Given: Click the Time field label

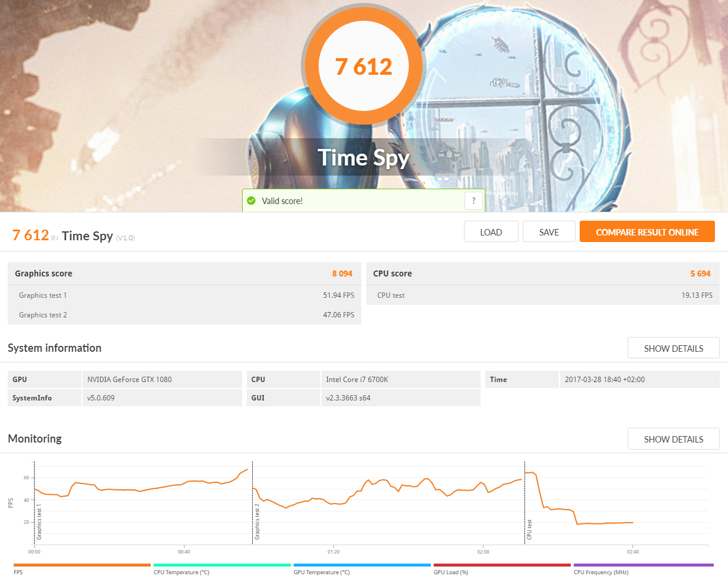Looking at the screenshot, I should click(498, 380).
